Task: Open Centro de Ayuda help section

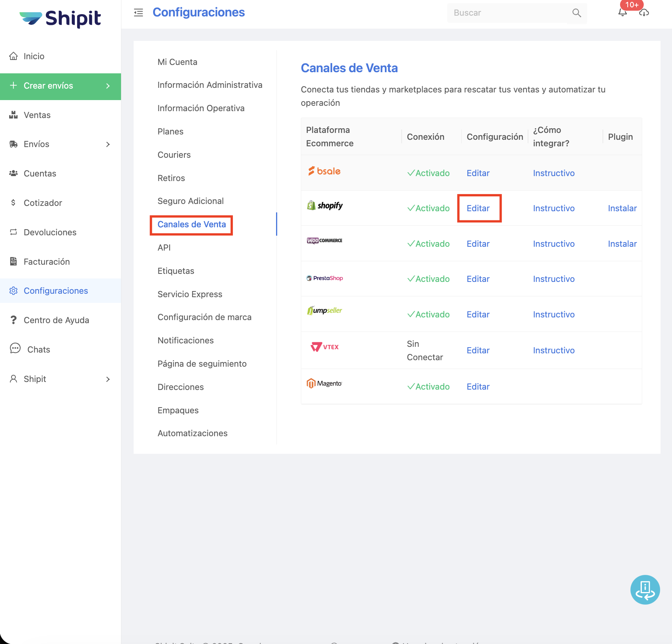Action: pos(56,320)
